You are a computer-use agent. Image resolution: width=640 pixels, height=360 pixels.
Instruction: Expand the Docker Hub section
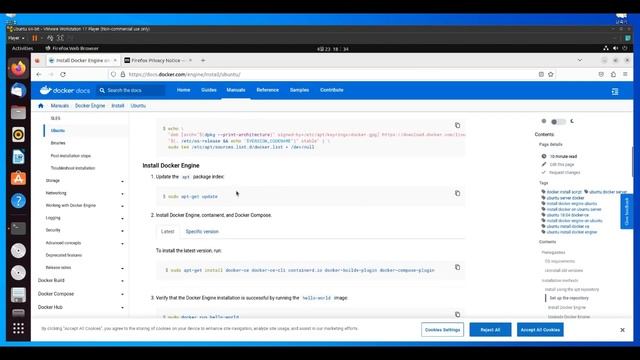[x=122, y=308]
